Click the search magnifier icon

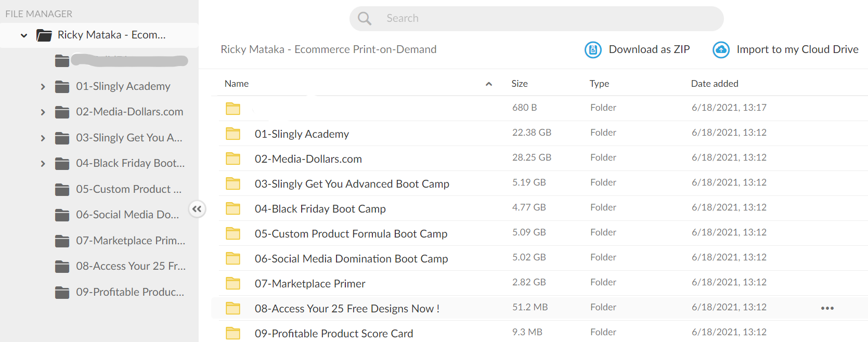pyautogui.click(x=365, y=19)
